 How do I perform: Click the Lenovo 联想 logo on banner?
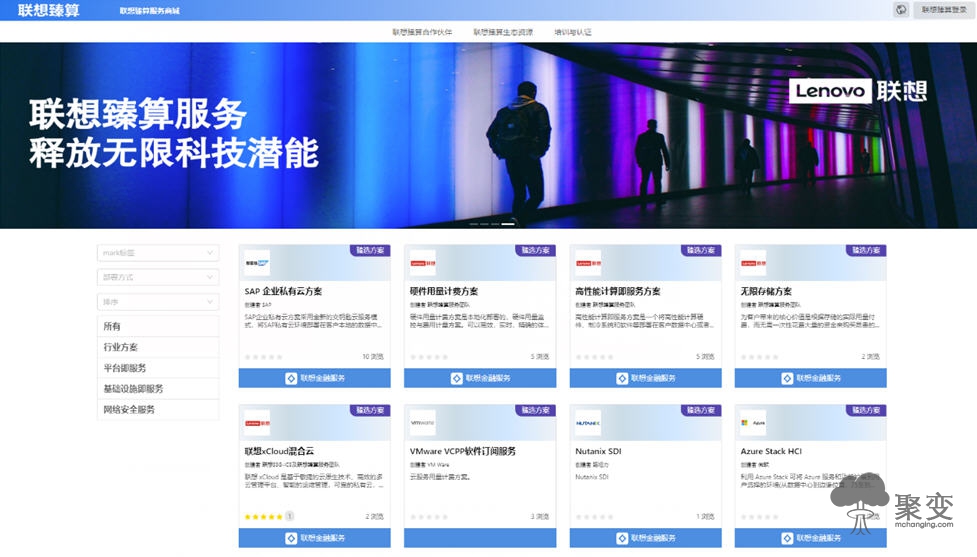coord(858,91)
